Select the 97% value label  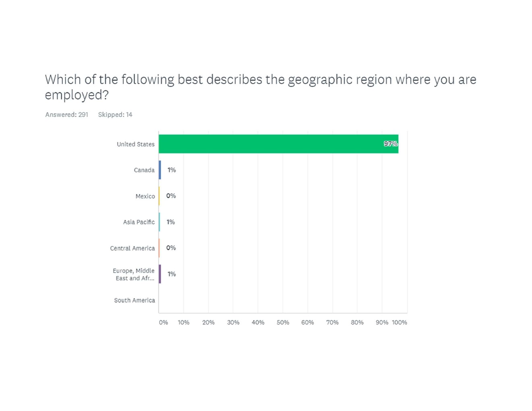(x=391, y=144)
